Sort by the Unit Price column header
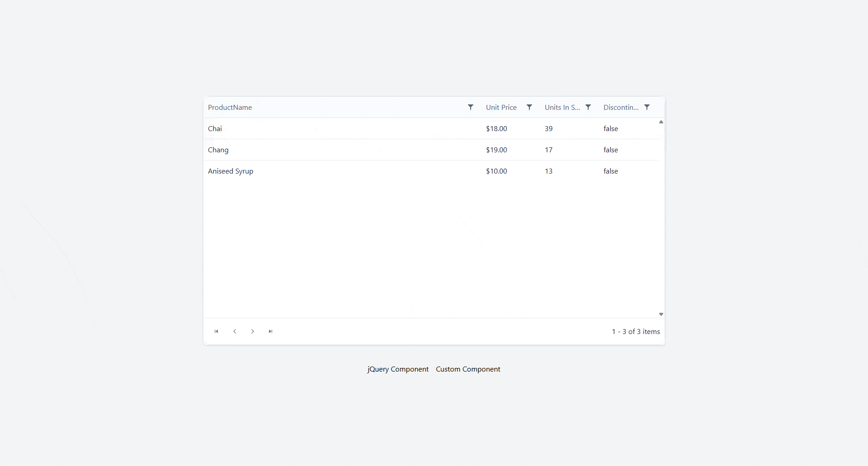Image resolution: width=868 pixels, height=466 pixels. tap(501, 107)
